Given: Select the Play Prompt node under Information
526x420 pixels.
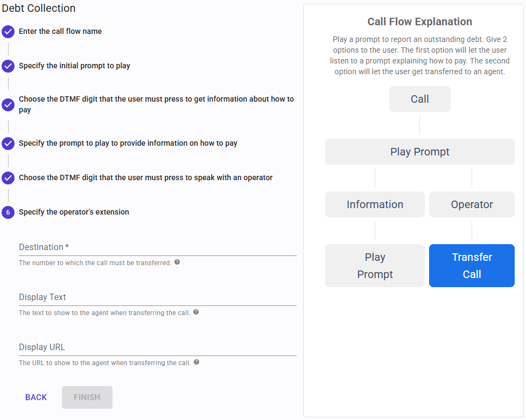Looking at the screenshot, I should (x=375, y=265).
